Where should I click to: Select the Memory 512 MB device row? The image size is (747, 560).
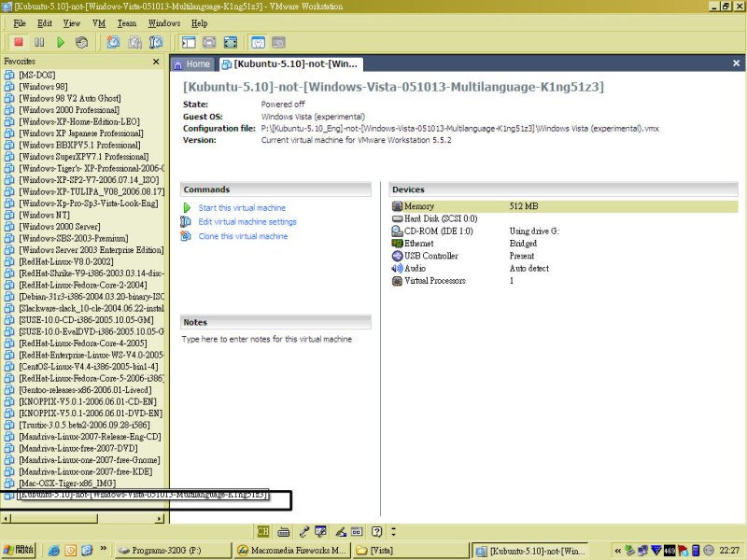(x=565, y=206)
